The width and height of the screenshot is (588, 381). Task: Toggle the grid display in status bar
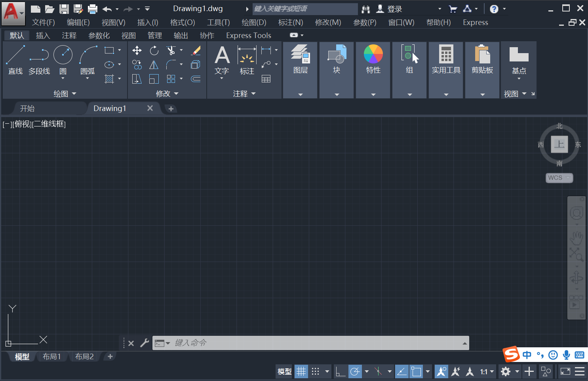tap(301, 371)
